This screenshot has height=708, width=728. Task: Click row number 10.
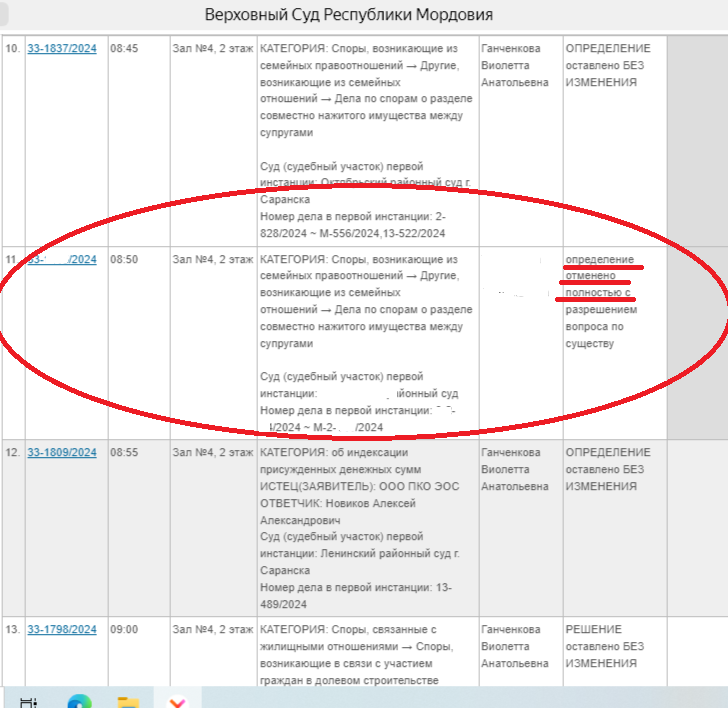tap(13, 48)
